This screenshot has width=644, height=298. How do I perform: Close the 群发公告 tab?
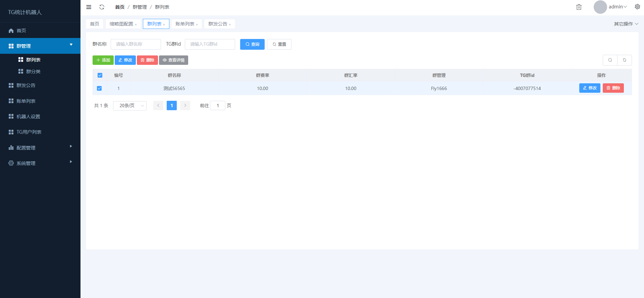(x=230, y=25)
